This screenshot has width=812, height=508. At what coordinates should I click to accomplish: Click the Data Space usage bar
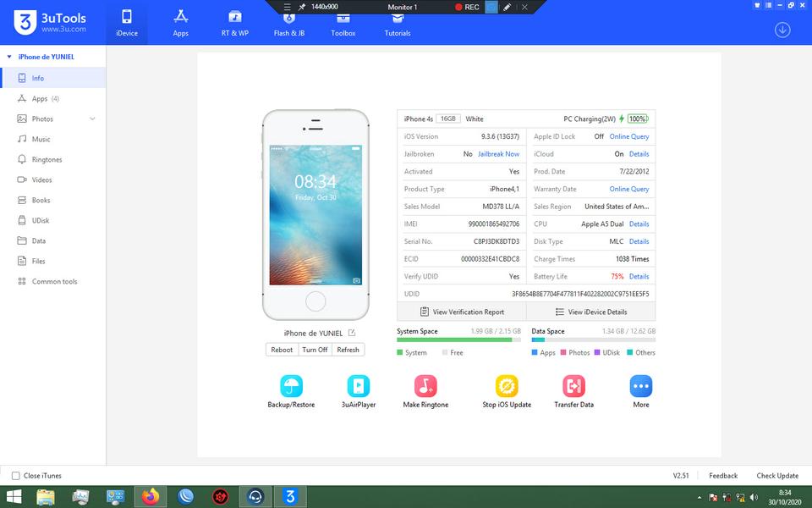pos(594,340)
